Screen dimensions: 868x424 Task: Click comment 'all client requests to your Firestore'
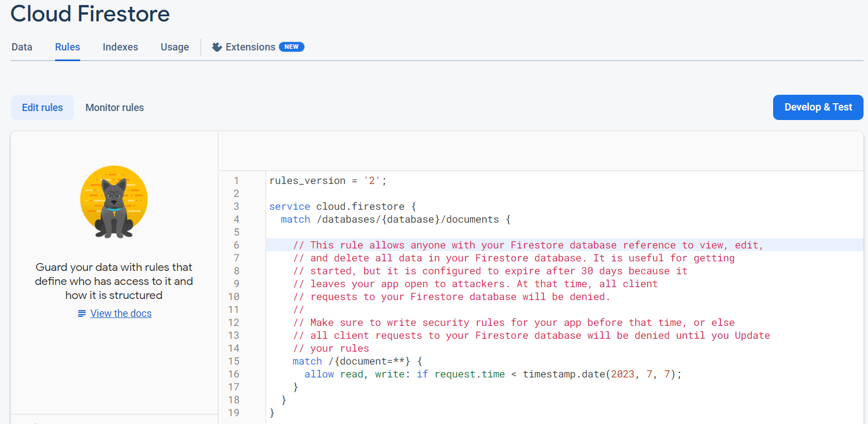(532, 335)
